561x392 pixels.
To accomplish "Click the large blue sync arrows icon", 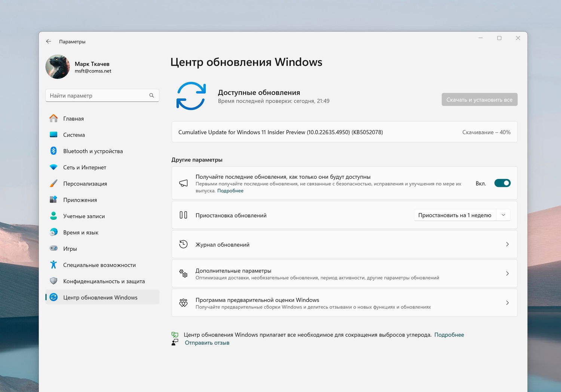I will [x=191, y=96].
